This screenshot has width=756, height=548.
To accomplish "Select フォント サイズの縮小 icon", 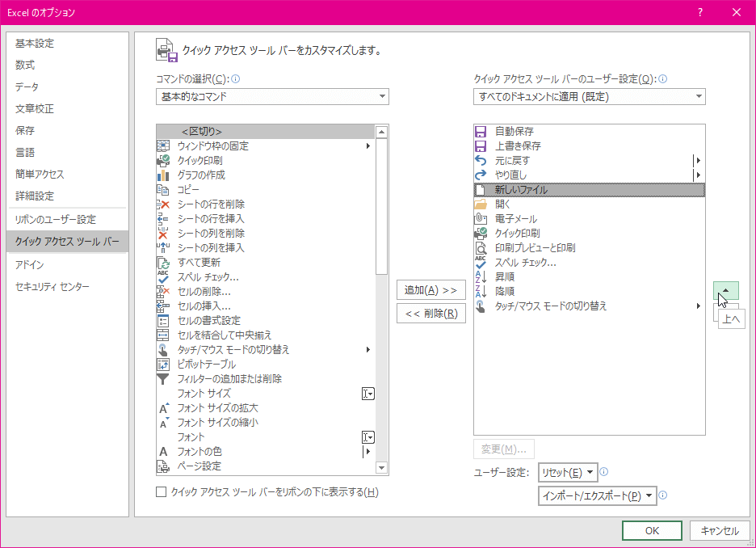I will click(163, 422).
